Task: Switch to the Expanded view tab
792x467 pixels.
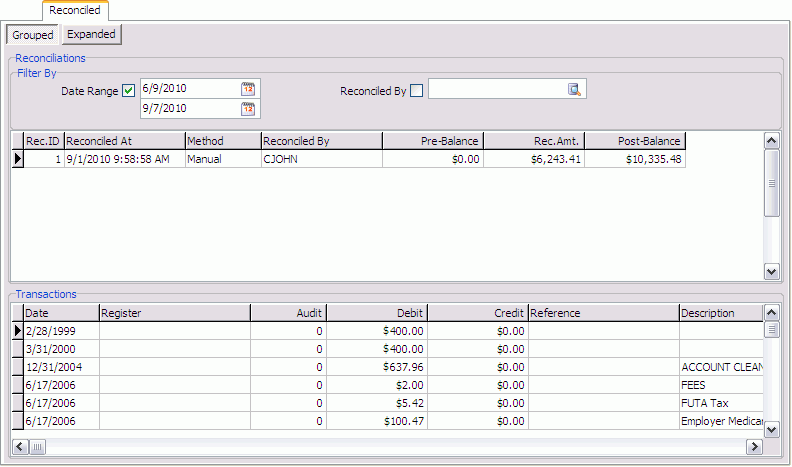Action: tap(91, 35)
